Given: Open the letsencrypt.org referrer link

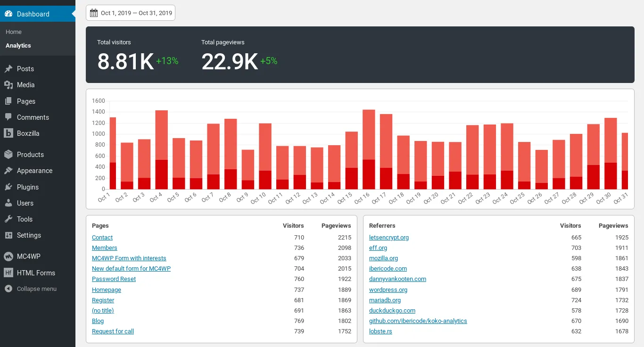Looking at the screenshot, I should tap(388, 237).
